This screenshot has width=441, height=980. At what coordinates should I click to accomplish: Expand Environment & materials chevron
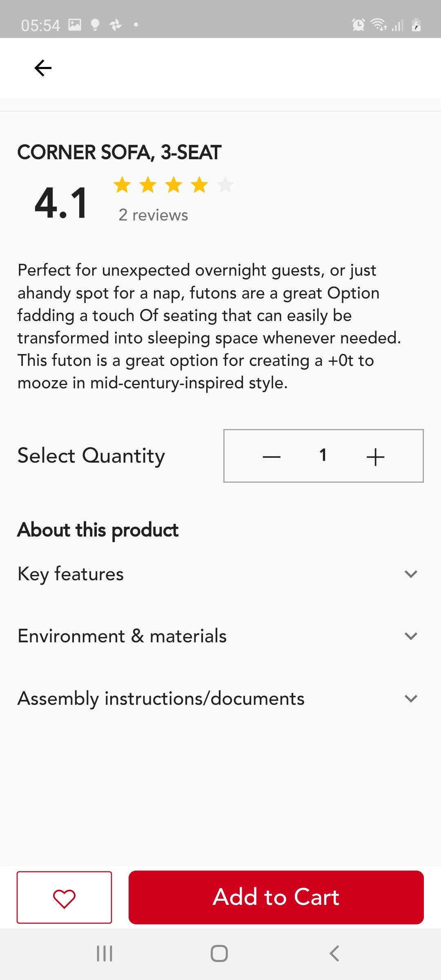410,636
